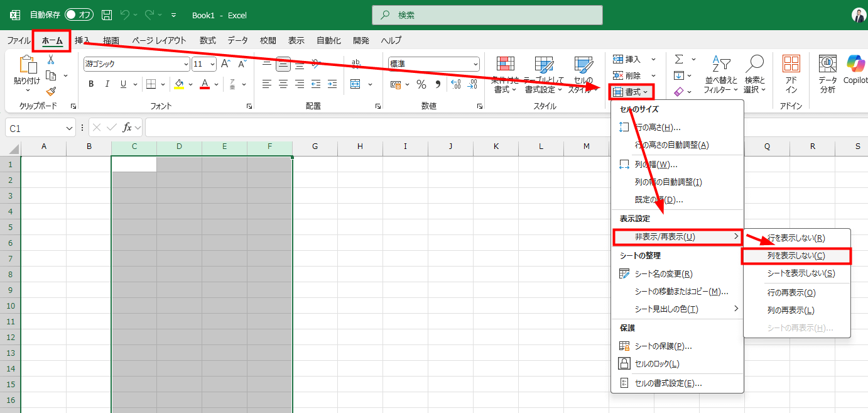Image resolution: width=868 pixels, height=413 pixels.
Task: Launch Copilot from the ribbon
Action: (855, 69)
